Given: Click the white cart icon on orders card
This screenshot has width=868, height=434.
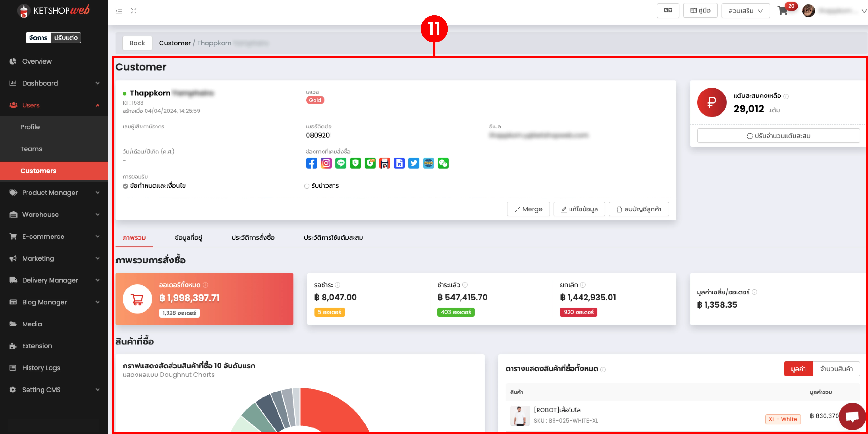Looking at the screenshot, I should pos(137,299).
